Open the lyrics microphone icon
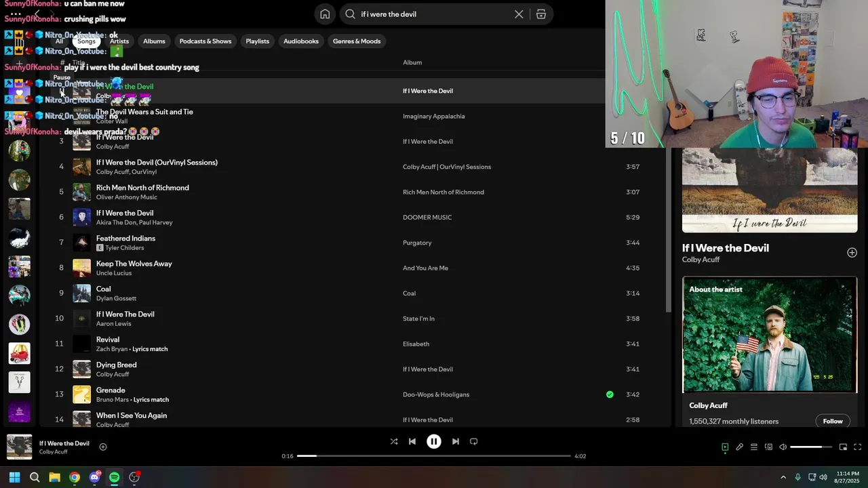 point(740,447)
